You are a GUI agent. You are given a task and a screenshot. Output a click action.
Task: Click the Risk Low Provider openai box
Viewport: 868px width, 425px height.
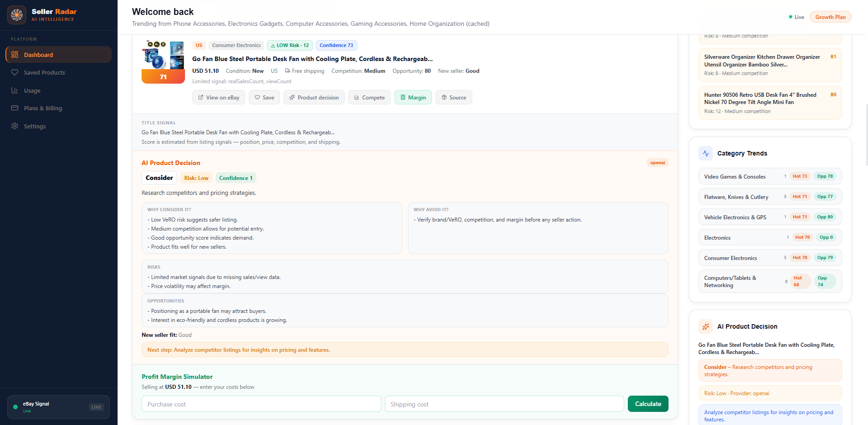(770, 393)
